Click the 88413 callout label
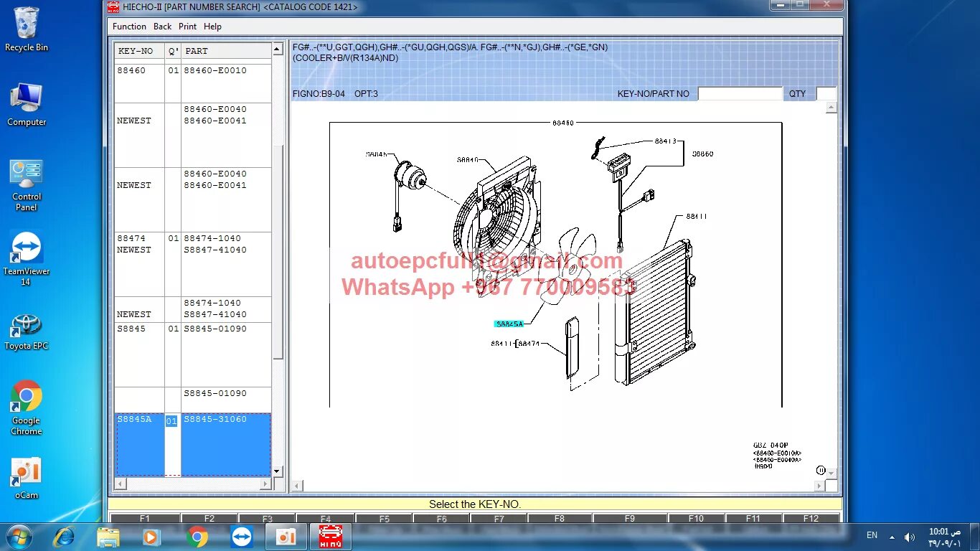Screen dimensions: 980x551 [665, 142]
